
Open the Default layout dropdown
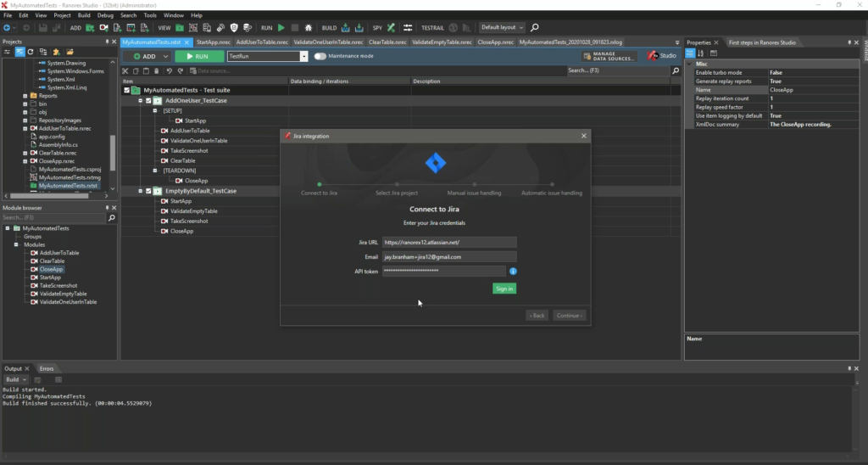click(502, 27)
